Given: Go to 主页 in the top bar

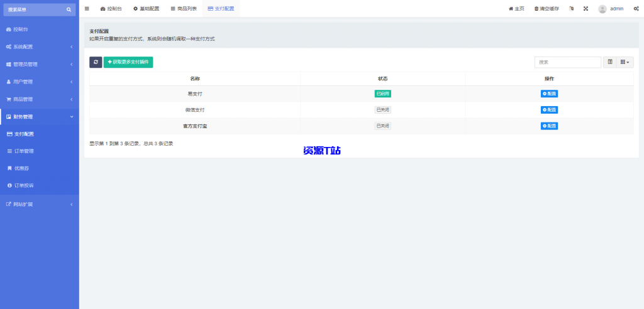Looking at the screenshot, I should [x=516, y=9].
